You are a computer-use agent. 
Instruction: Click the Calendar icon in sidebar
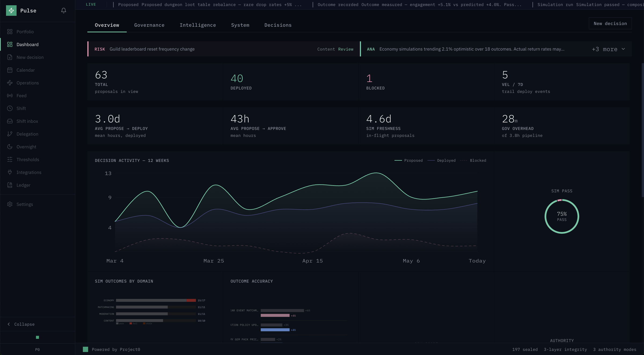click(10, 70)
